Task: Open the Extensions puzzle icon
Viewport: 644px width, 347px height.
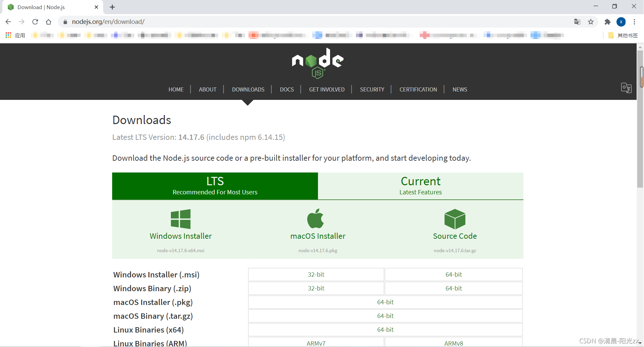Action: 607,22
